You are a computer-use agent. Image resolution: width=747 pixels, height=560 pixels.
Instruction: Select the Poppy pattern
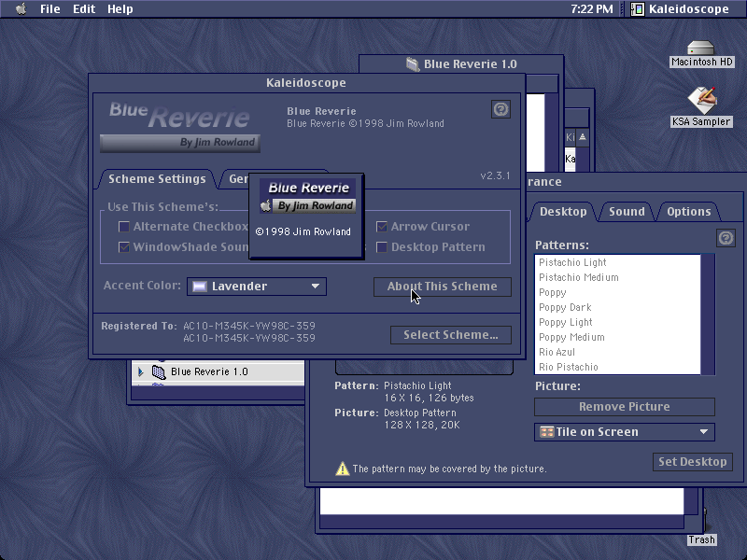[x=617, y=292]
